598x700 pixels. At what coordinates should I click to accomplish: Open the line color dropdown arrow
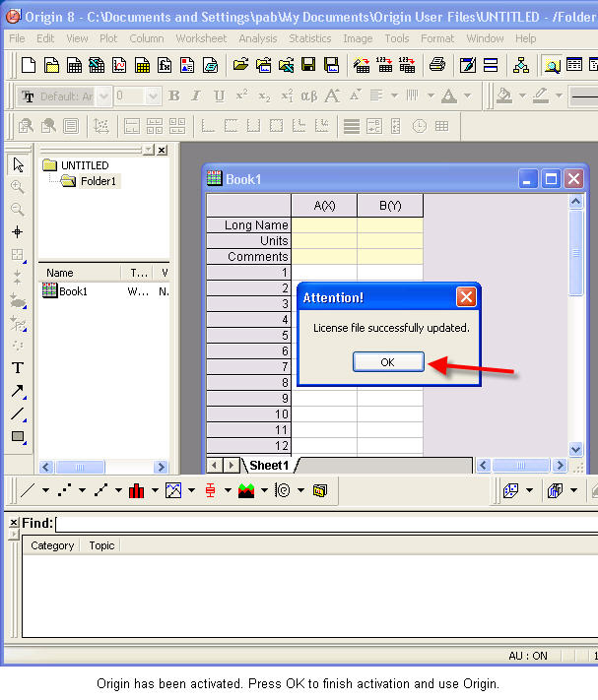pyautogui.click(x=559, y=95)
